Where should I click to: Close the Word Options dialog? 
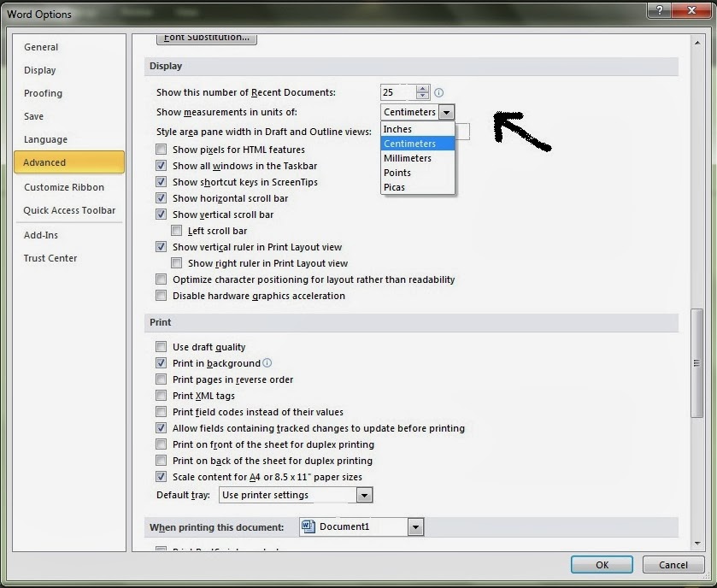(691, 10)
